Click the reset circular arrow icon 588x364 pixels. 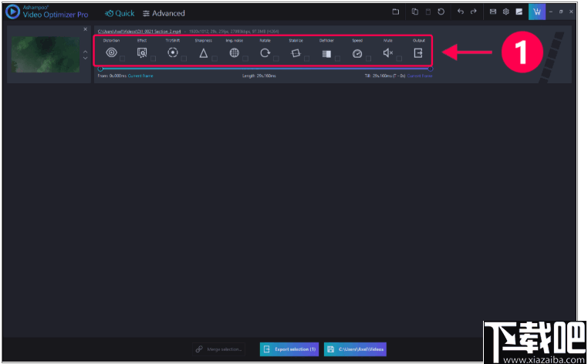(x=441, y=12)
